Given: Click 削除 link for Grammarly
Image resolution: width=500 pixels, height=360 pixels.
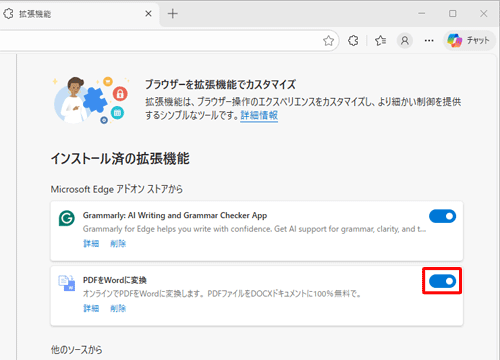Looking at the screenshot, I should pyautogui.click(x=118, y=244).
